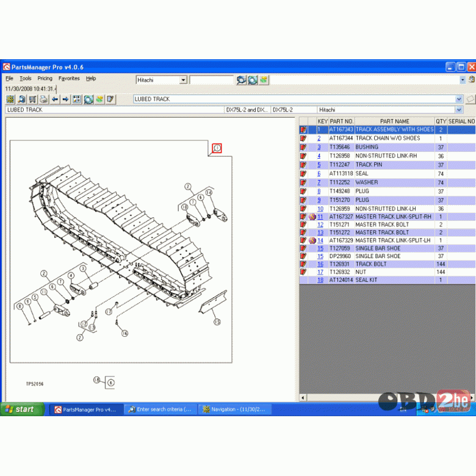Select part name SINGLE BAR SHOE for T127059
Image resolution: width=476 pixels, height=476 pixels.
coord(378,248)
